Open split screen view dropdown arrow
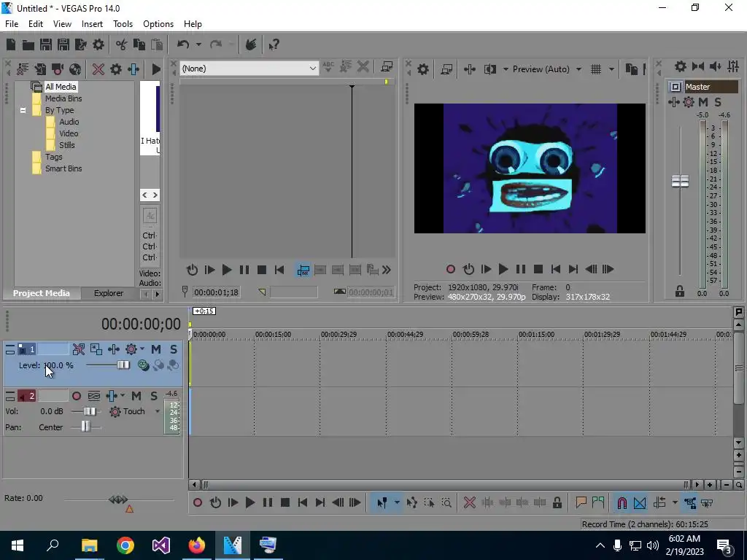The width and height of the screenshot is (747, 560). (x=505, y=69)
